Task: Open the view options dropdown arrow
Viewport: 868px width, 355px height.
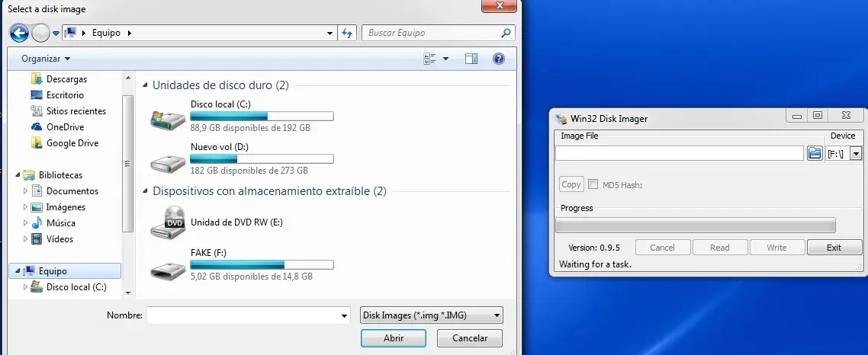Action: [445, 59]
